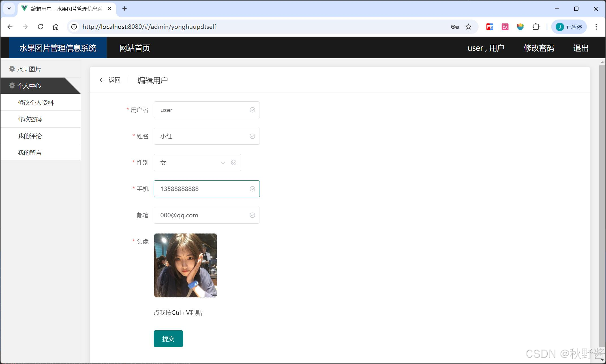Image resolution: width=606 pixels, height=364 pixels.
Task: Bookmark this page with the star icon
Action: [x=468, y=27]
